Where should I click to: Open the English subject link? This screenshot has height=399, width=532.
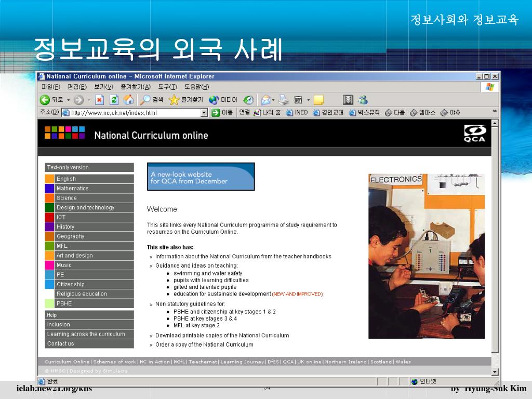tap(89, 179)
